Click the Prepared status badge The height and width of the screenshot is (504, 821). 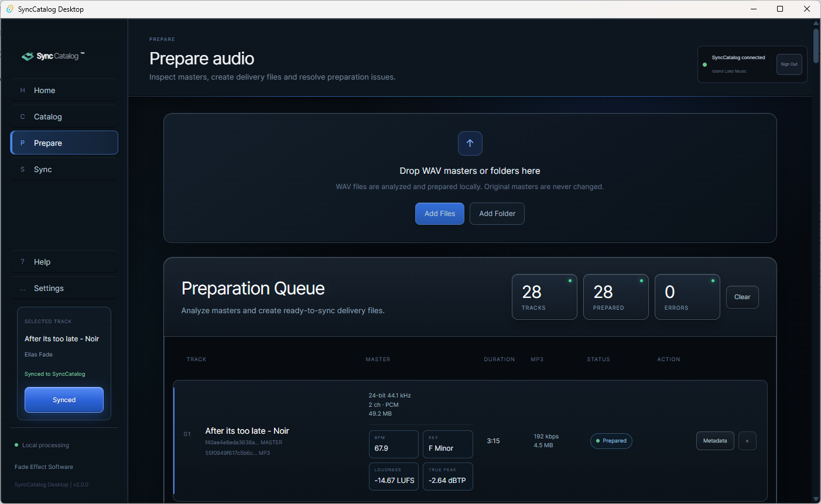pyautogui.click(x=611, y=441)
